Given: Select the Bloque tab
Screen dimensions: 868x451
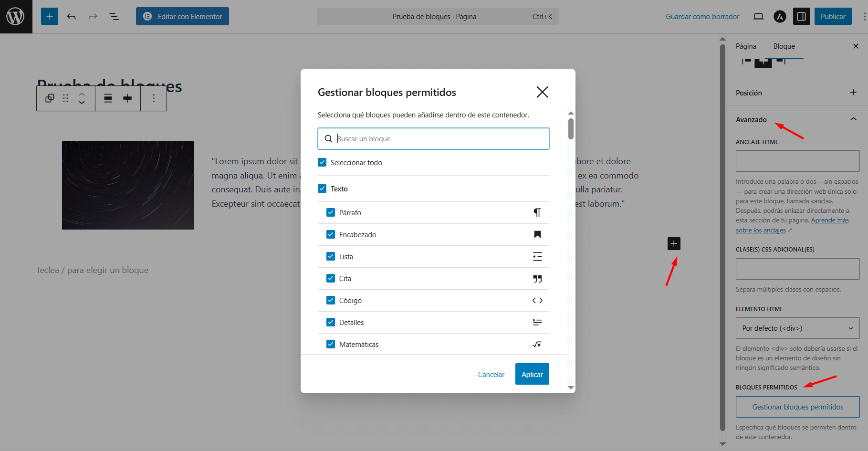Looking at the screenshot, I should click(x=784, y=46).
